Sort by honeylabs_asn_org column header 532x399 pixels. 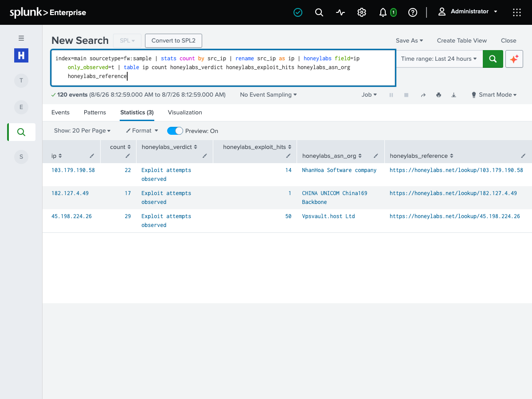click(332, 156)
